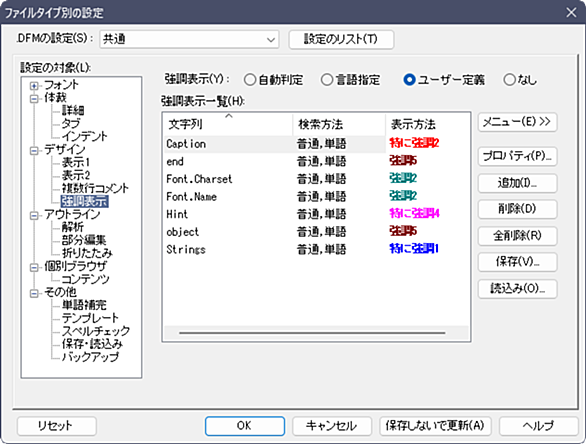Collapse the アウトライン tree node
Image resolution: width=586 pixels, height=444 pixels.
pyautogui.click(x=34, y=216)
